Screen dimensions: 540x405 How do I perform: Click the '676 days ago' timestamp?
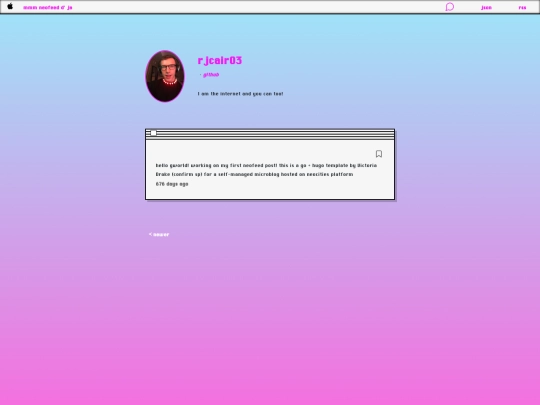(172, 184)
